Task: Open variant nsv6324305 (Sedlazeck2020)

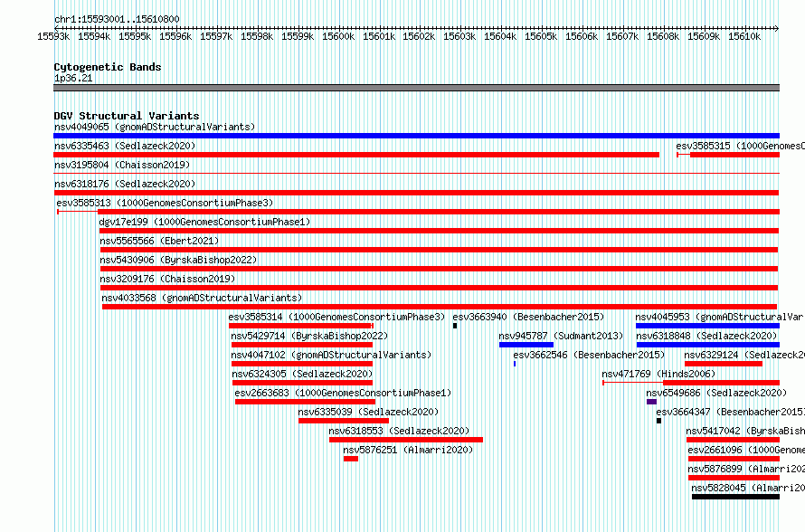Action: click(x=302, y=374)
